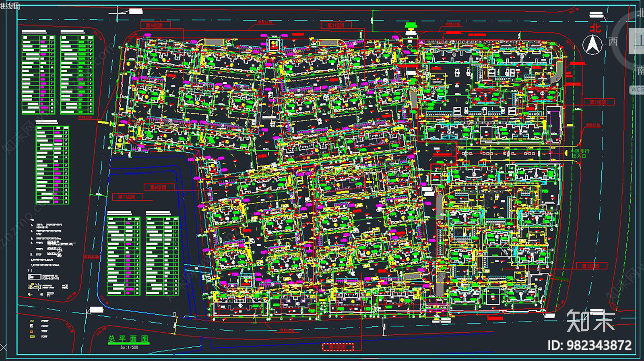Click the orange rectangle legend symbol
Image resolution: width=644 pixels, height=361 pixels.
(x=32, y=331)
